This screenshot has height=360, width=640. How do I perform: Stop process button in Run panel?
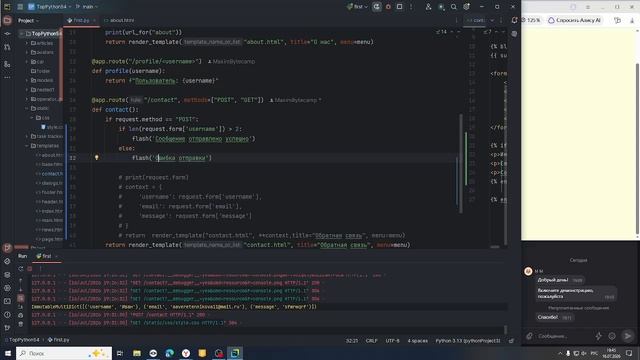(x=30, y=269)
